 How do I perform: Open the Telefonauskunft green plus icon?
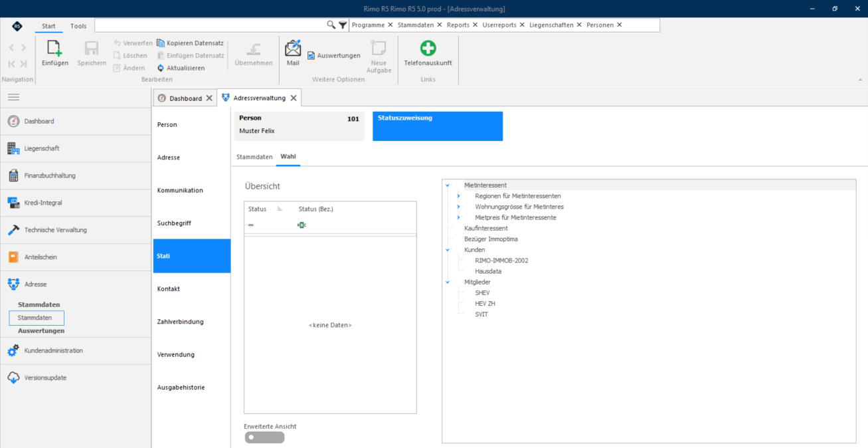click(x=428, y=48)
